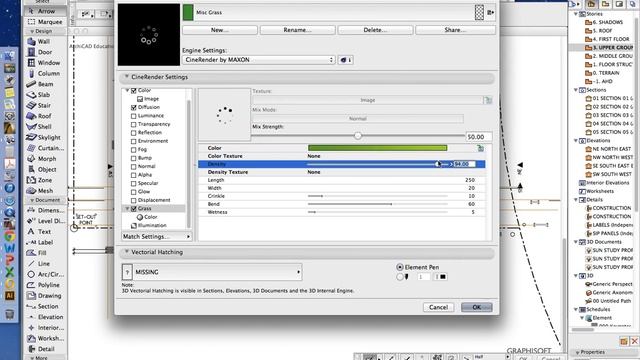Screen dimensions: 640x360
Task: Turn on the Specular channel checkbox
Action: point(133,183)
